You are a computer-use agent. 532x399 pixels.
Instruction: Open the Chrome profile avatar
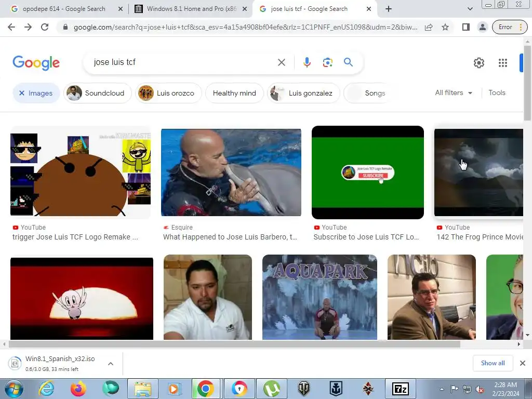tap(483, 27)
